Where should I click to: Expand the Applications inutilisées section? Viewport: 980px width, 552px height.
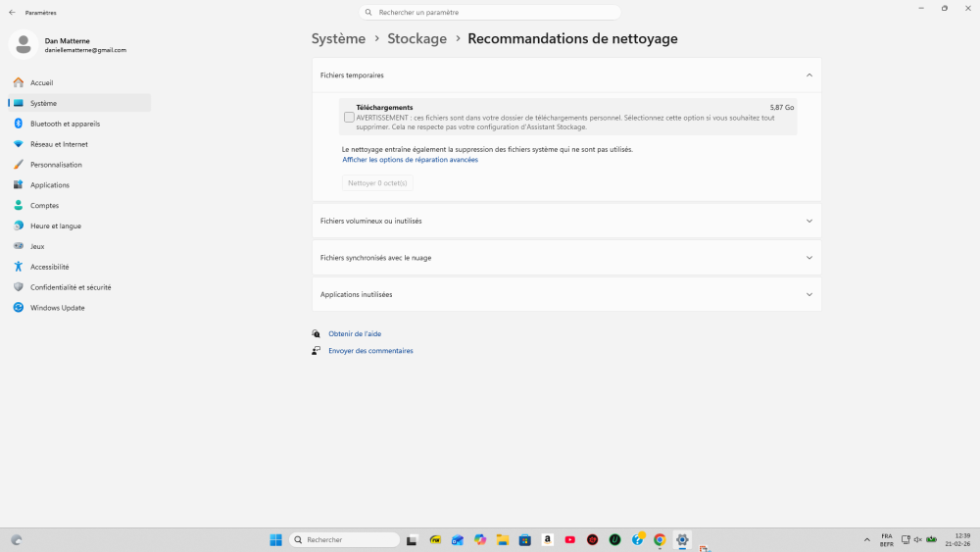(x=808, y=294)
